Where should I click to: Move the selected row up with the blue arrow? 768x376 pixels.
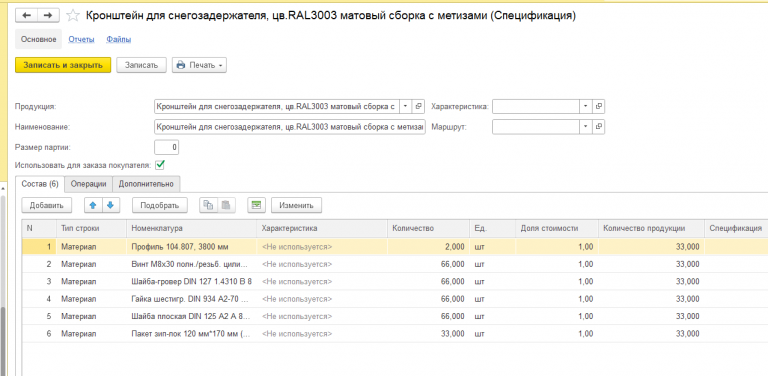(93, 206)
